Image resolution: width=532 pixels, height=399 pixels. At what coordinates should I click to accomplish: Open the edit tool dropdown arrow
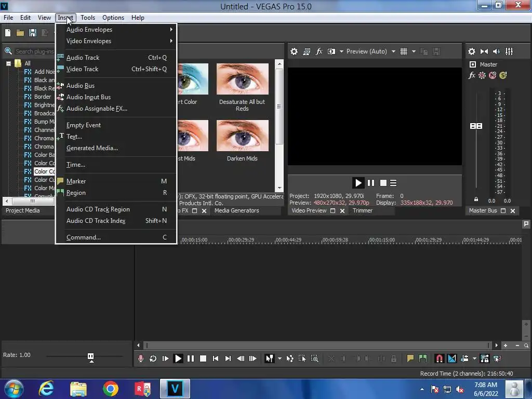click(280, 358)
